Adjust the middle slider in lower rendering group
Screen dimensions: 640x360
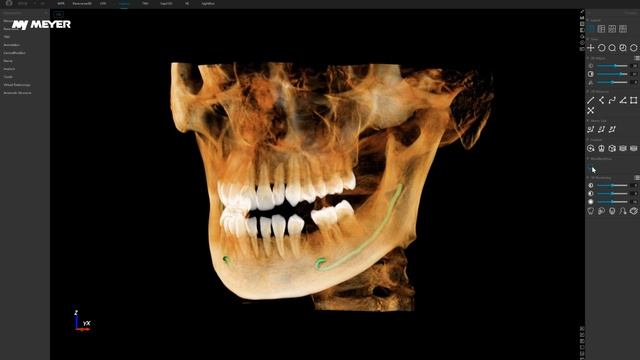[x=612, y=193]
